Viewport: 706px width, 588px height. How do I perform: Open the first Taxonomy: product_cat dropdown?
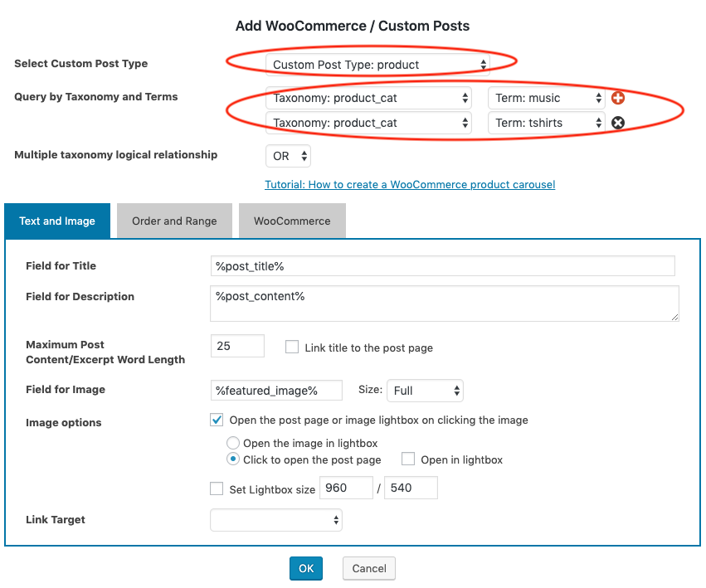pyautogui.click(x=368, y=98)
